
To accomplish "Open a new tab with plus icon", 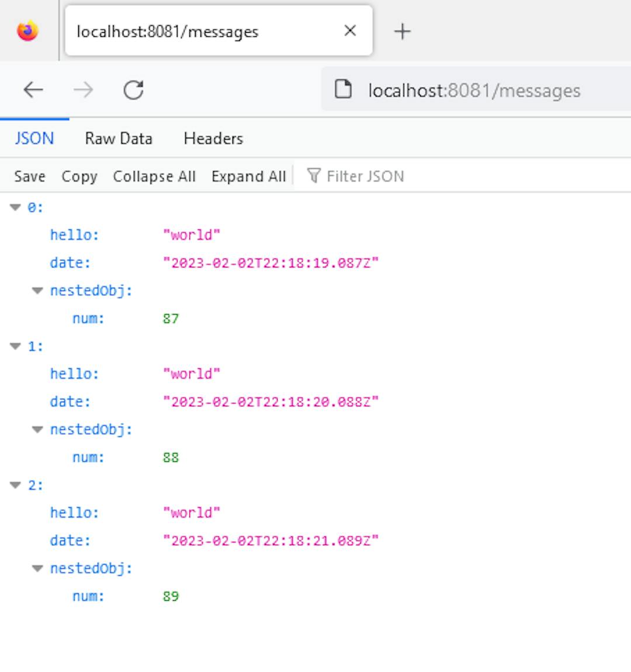I will pyautogui.click(x=403, y=32).
